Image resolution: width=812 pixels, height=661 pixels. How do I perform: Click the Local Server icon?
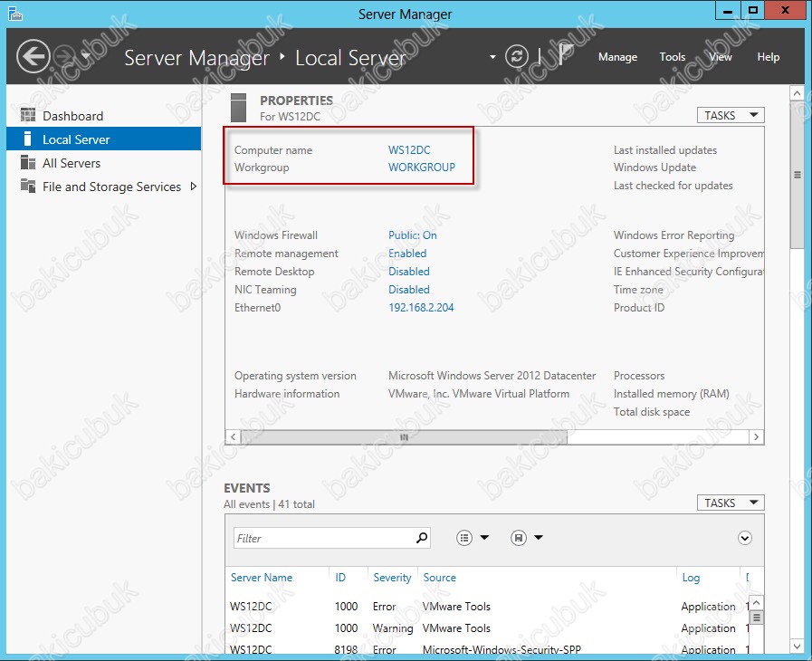[x=27, y=139]
